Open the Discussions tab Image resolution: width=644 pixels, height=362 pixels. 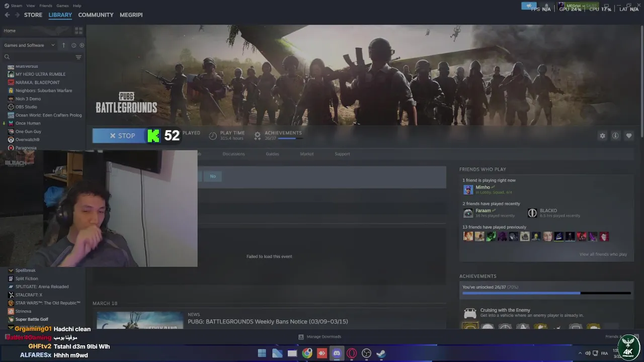coord(233,154)
